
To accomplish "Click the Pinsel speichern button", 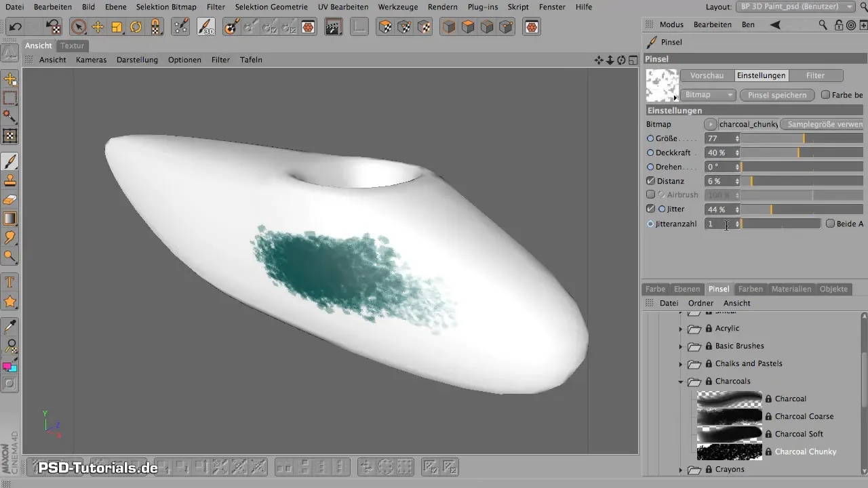I will point(777,95).
